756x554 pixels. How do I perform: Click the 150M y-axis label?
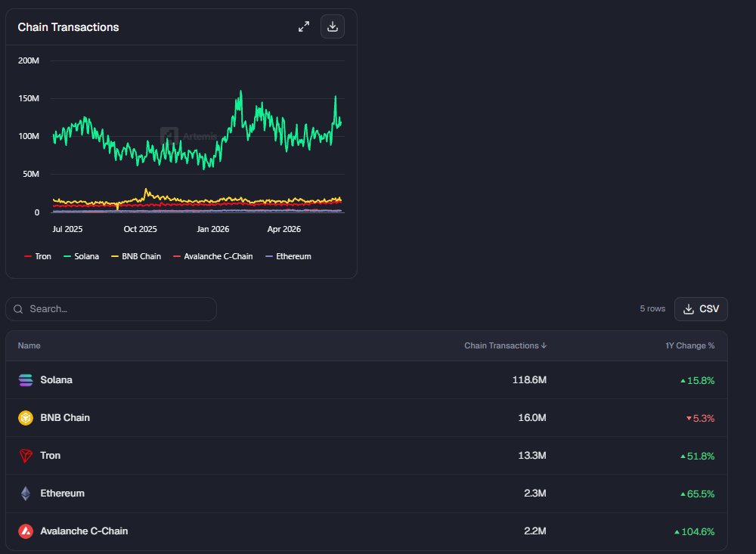[x=29, y=98]
